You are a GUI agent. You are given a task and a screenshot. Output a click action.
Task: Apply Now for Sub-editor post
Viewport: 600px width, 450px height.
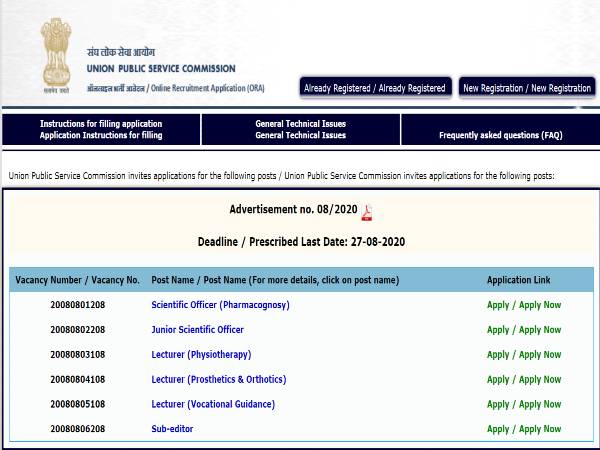pos(524,429)
